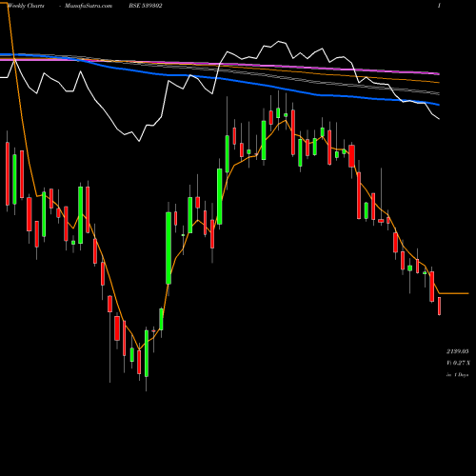Click the 'V: 0.27 X' volume text
Image resolution: width=476 pixels, height=476 pixels.
[458, 363]
